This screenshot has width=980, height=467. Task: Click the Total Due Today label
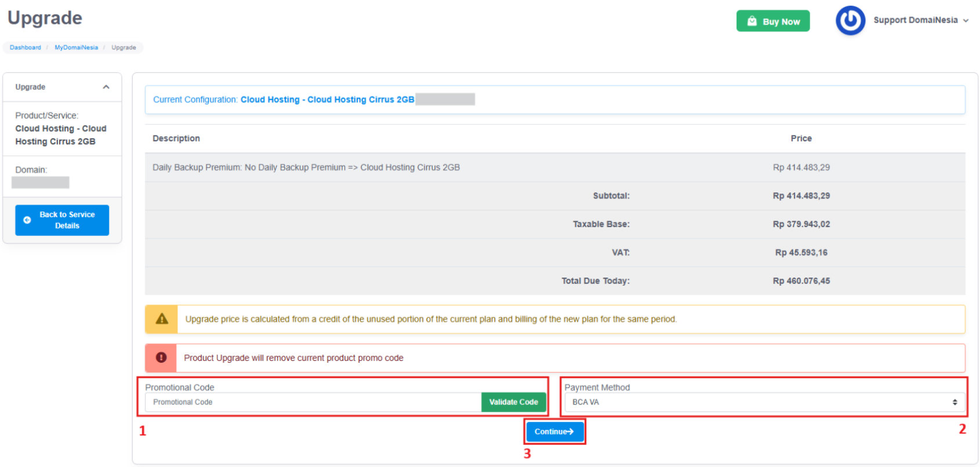point(595,281)
